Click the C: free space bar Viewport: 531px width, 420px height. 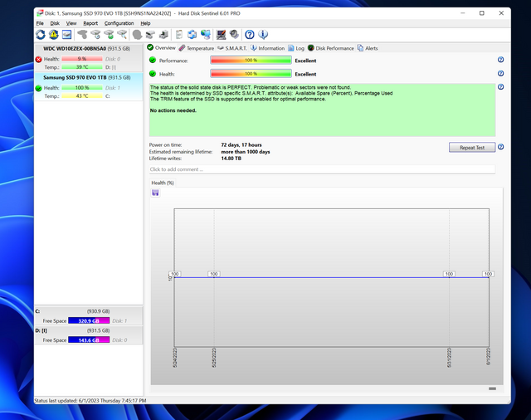87,320
